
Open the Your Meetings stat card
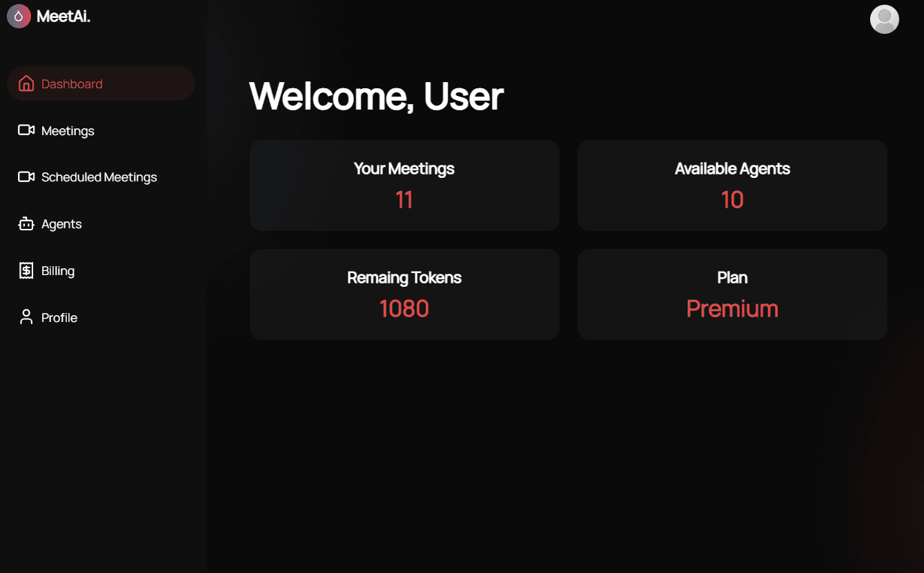(404, 185)
